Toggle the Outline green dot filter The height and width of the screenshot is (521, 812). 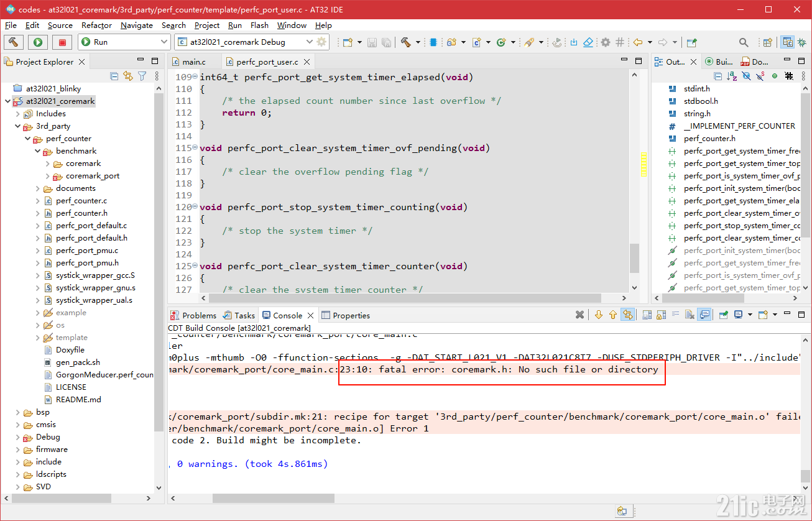pyautogui.click(x=775, y=76)
